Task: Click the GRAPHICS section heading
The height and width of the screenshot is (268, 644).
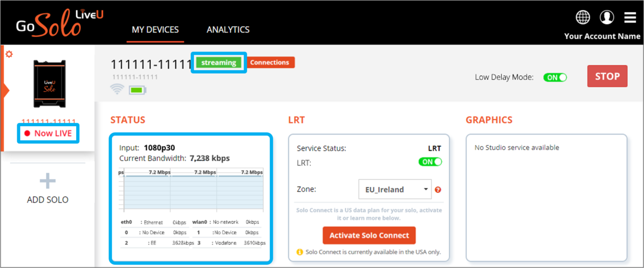Action: [489, 120]
